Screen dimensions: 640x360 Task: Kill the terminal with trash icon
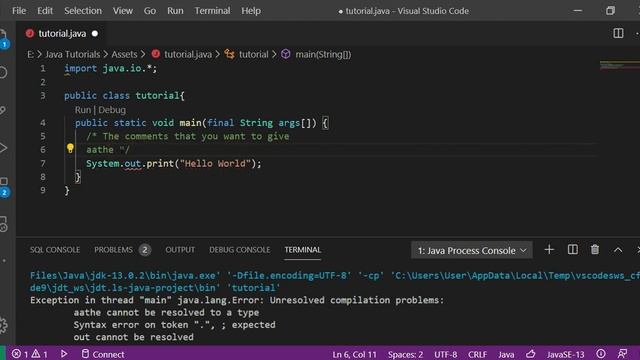595,249
